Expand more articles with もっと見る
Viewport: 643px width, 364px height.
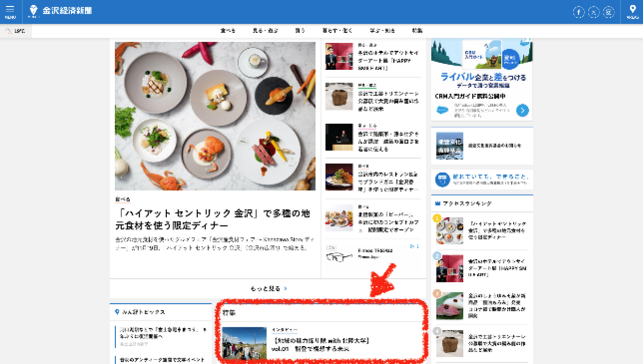tap(268, 289)
